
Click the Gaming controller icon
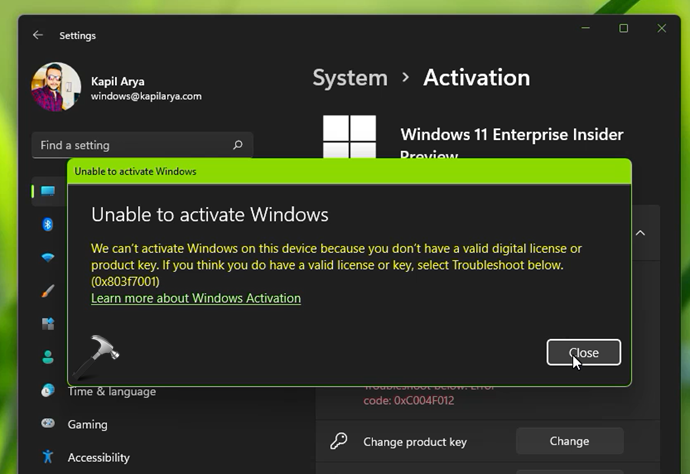click(x=47, y=424)
